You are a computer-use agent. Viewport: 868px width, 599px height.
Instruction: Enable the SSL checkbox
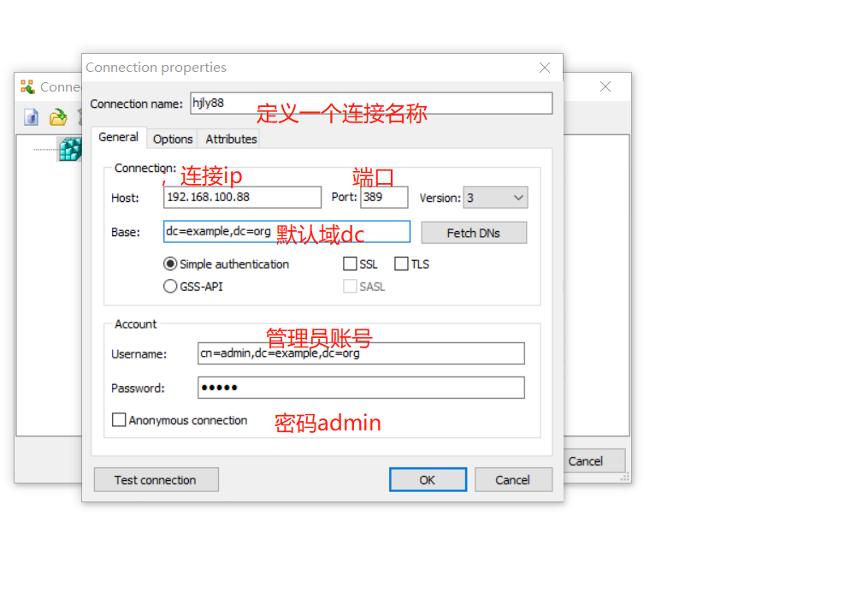350,264
